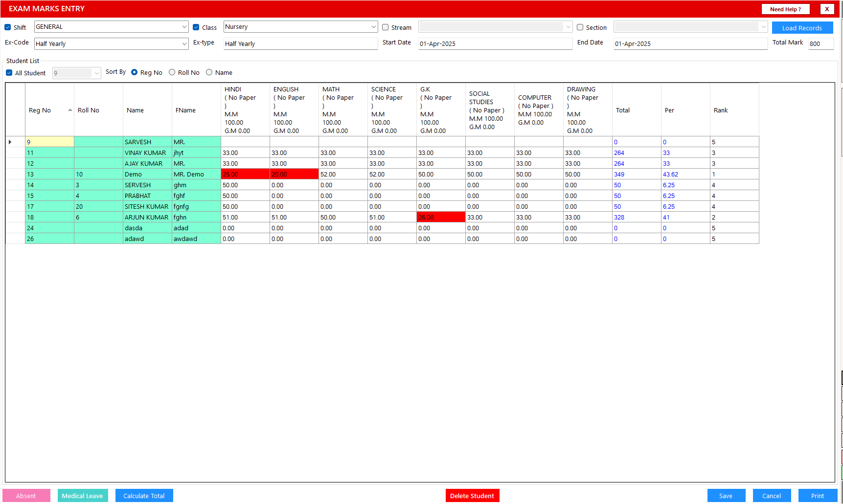The image size is (843, 504).
Task: Click the Reg No 9 cell
Action: click(49, 142)
